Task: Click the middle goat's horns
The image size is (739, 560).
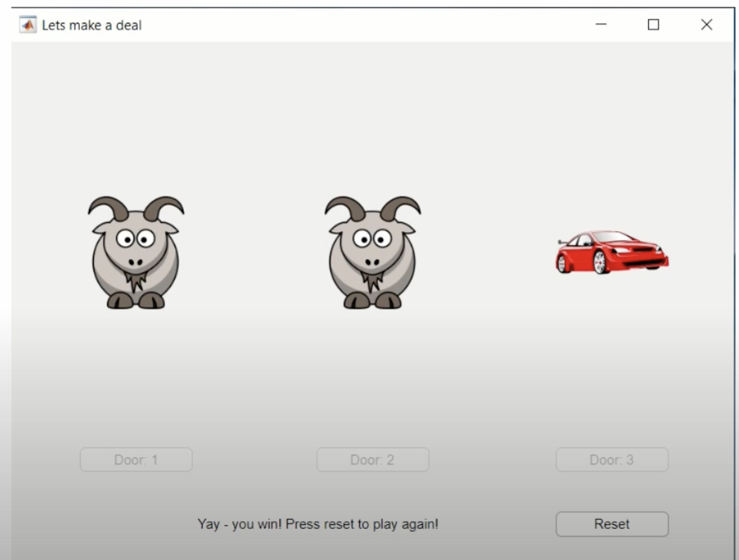Action: [x=373, y=207]
